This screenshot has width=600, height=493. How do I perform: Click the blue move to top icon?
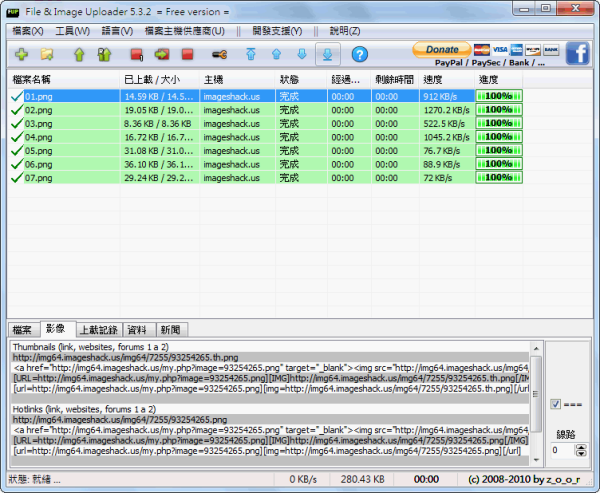250,54
